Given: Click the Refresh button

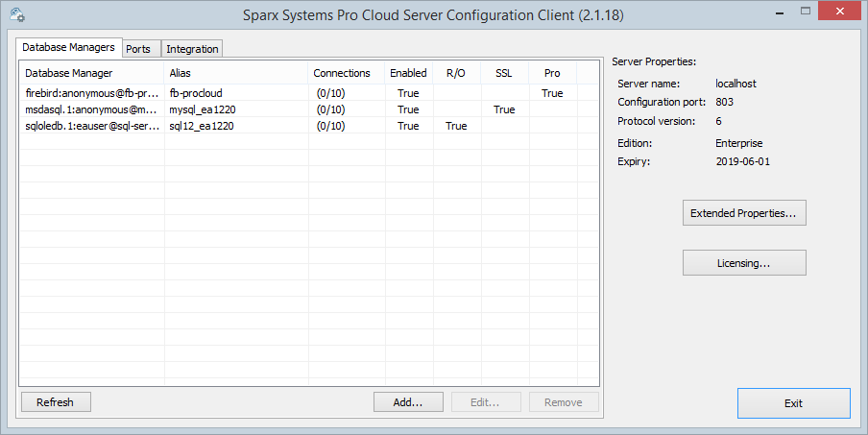Looking at the screenshot, I should (56, 402).
